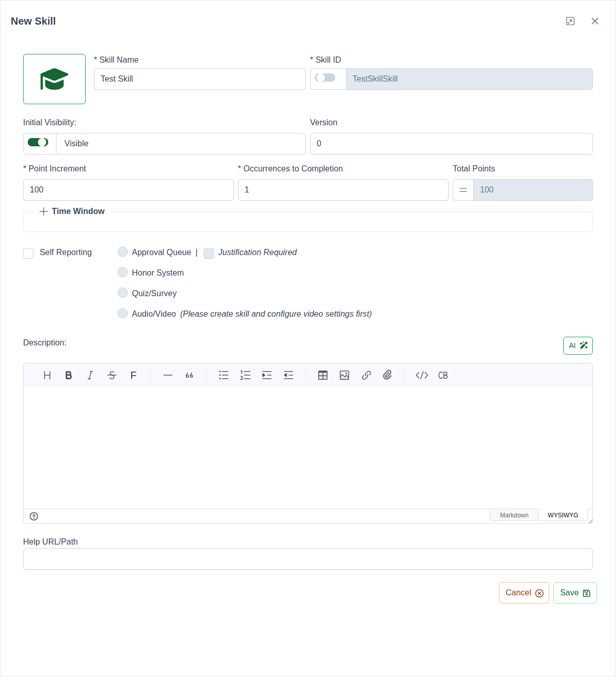Select the Honor System radio option
Screen dimensions: 616x677
[x=123, y=272]
